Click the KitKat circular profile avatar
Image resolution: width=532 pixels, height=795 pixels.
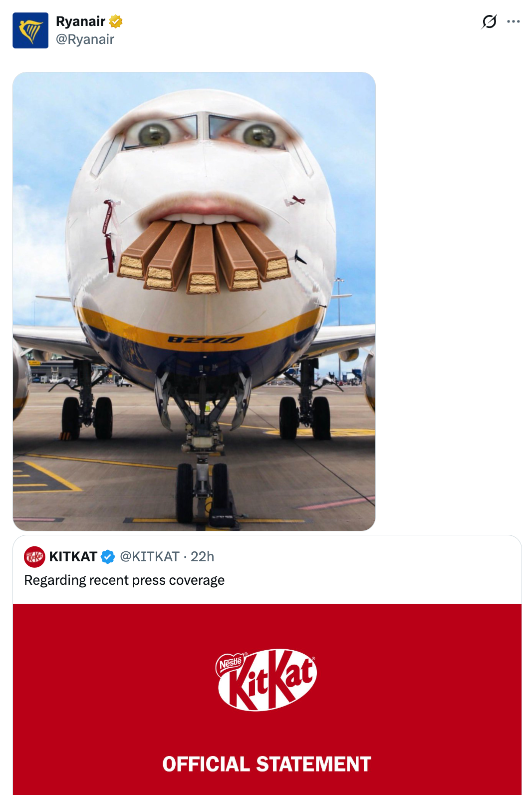[35, 556]
